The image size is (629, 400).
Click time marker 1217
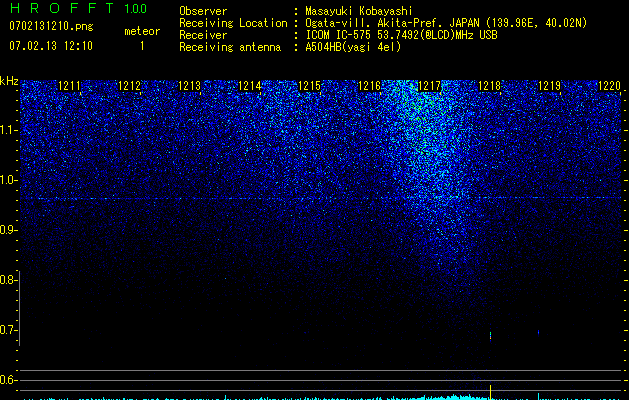click(430, 85)
